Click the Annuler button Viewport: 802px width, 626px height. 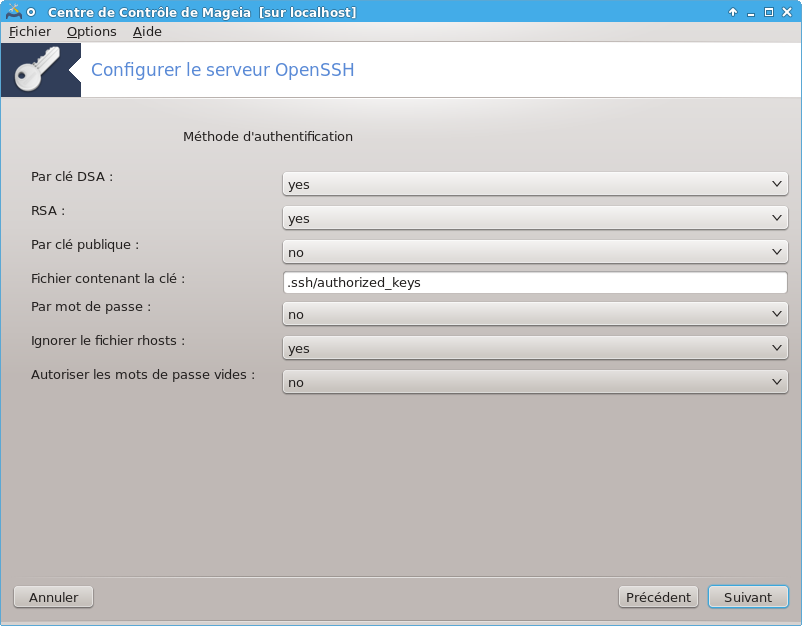[x=53, y=597]
